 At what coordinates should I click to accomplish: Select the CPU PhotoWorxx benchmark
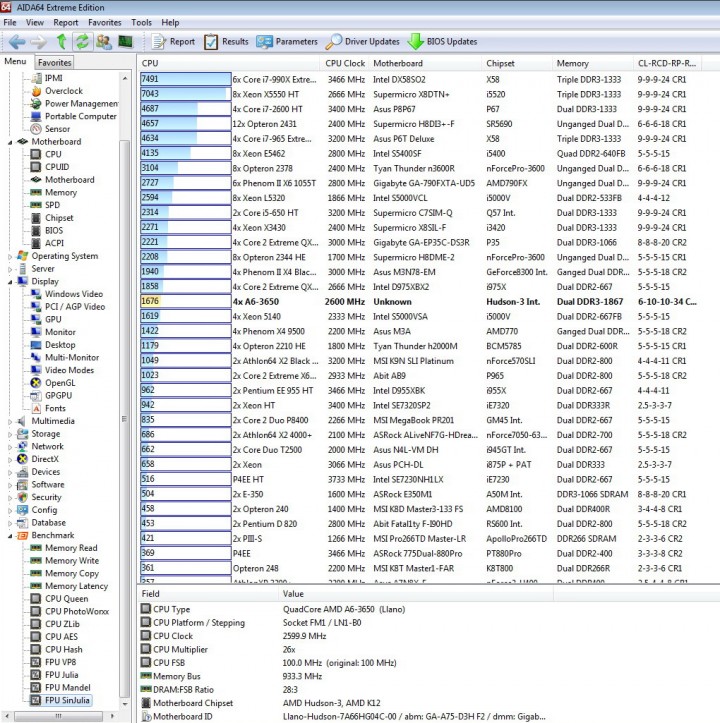tap(77, 612)
